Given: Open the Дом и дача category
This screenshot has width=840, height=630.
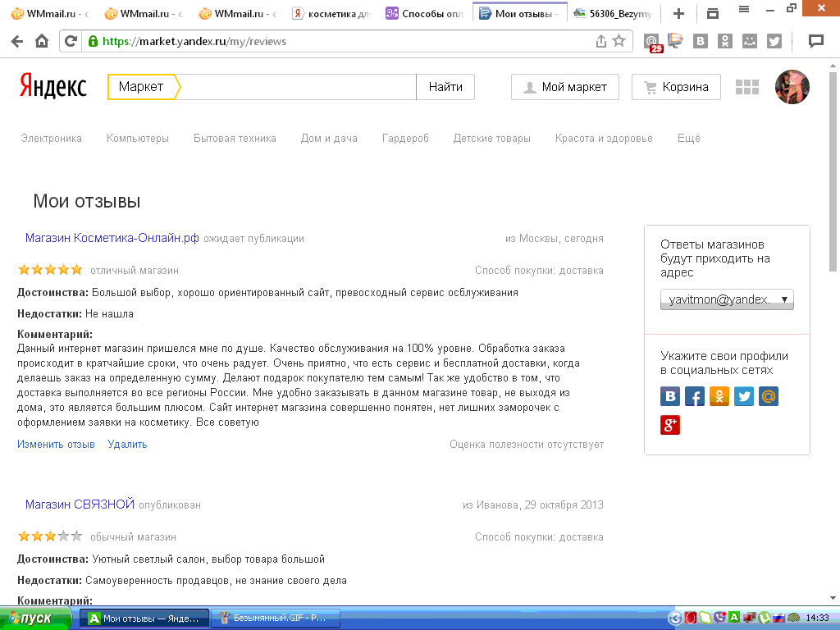Looking at the screenshot, I should 329,138.
